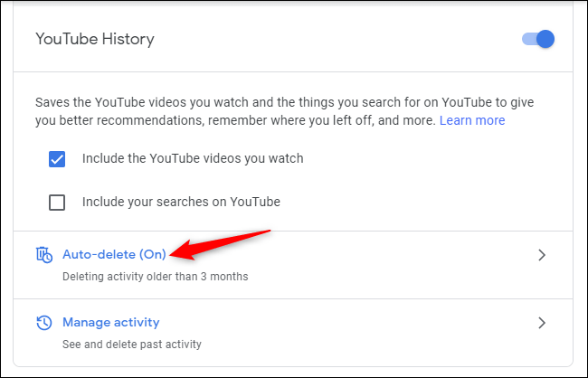This screenshot has height=378, width=588.
Task: Open Manage activity via its right chevron
Action: point(542,323)
